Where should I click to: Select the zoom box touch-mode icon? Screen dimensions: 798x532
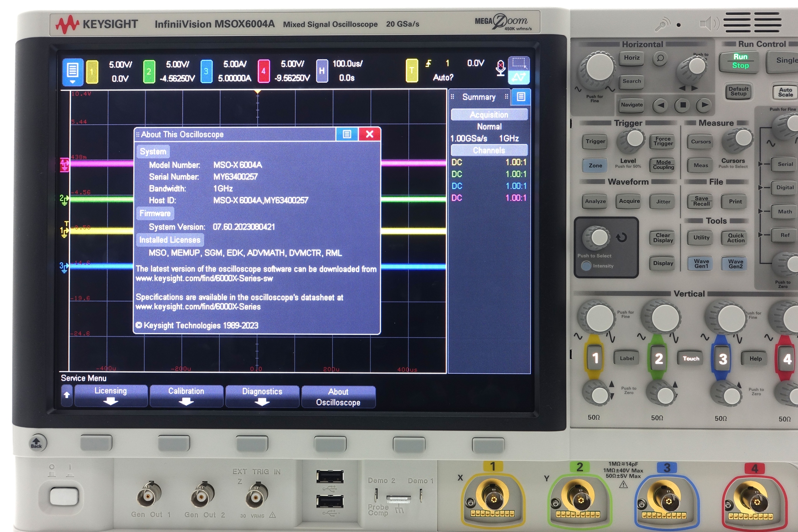pos(519,63)
